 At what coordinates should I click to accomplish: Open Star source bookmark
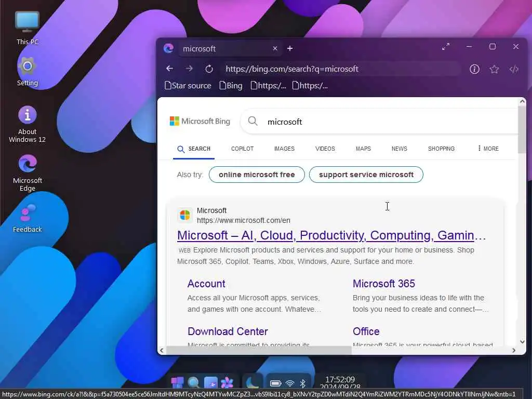tap(188, 86)
